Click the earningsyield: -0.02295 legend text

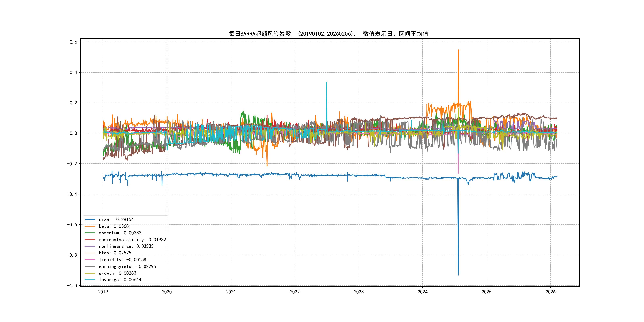click(127, 267)
